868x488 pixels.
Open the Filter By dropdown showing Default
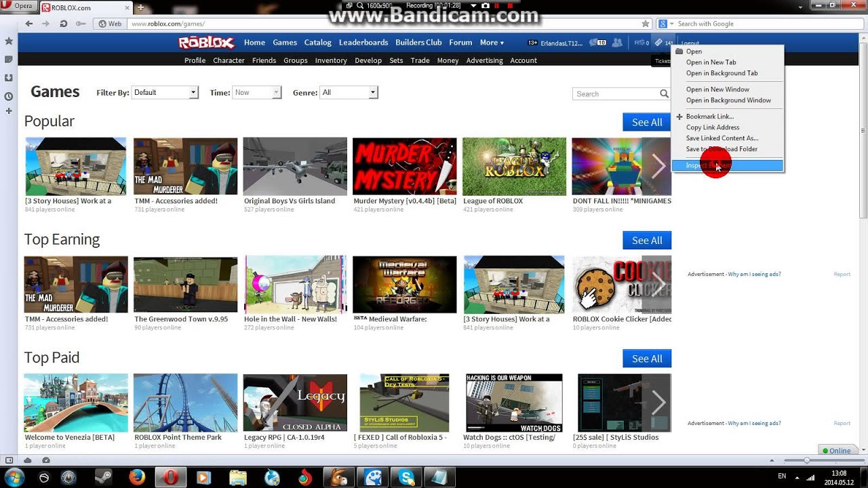click(x=165, y=92)
